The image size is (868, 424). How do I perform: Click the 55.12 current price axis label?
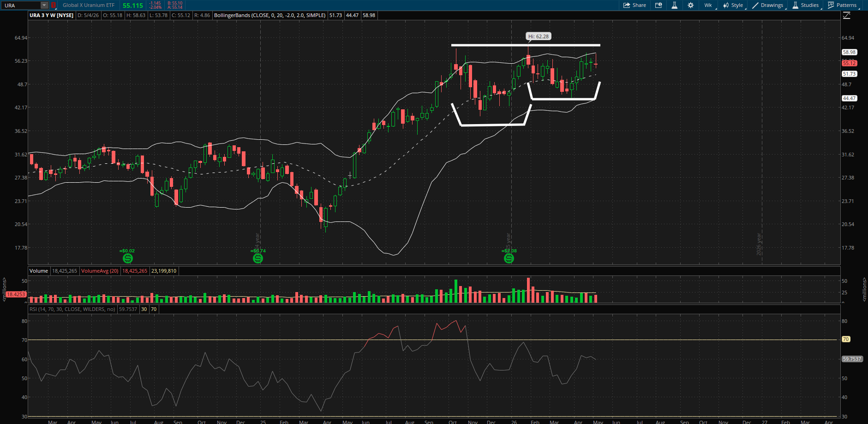click(849, 63)
